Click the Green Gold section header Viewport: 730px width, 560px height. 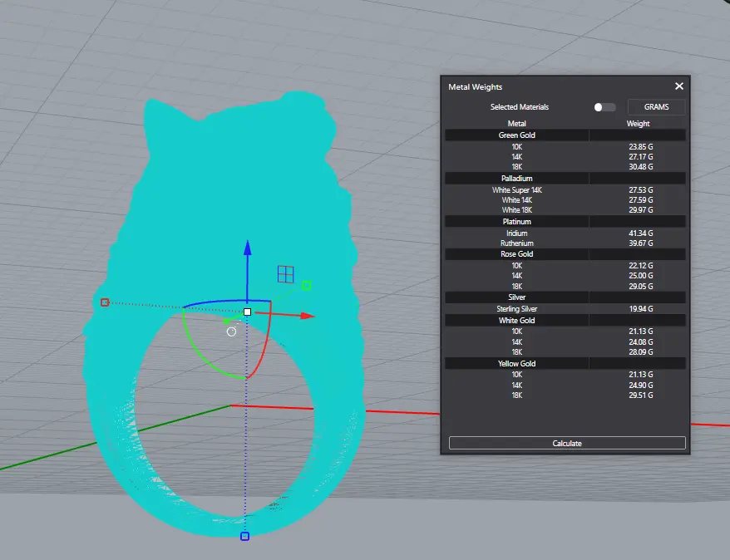[516, 135]
